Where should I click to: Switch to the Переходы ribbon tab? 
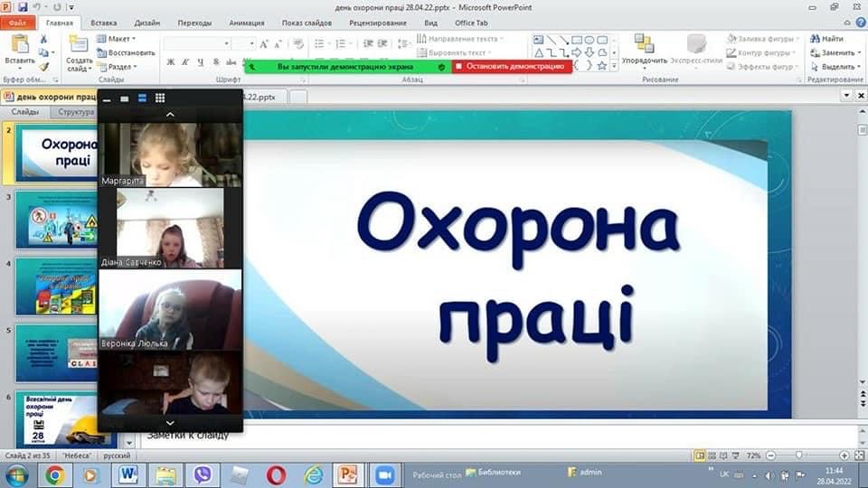coord(194,23)
